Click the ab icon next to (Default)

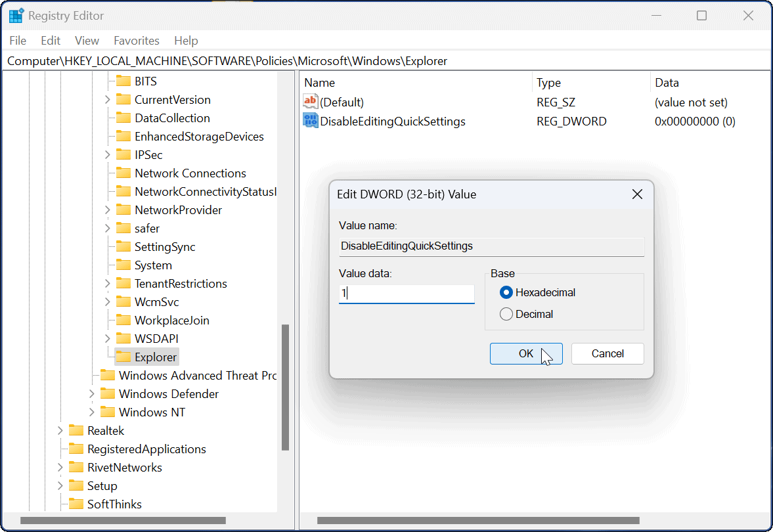click(x=310, y=101)
